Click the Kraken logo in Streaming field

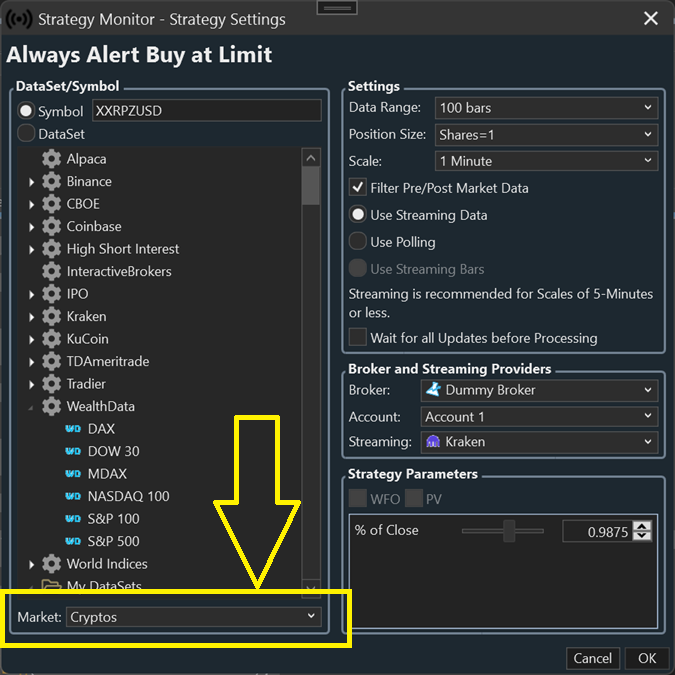pyautogui.click(x=433, y=441)
